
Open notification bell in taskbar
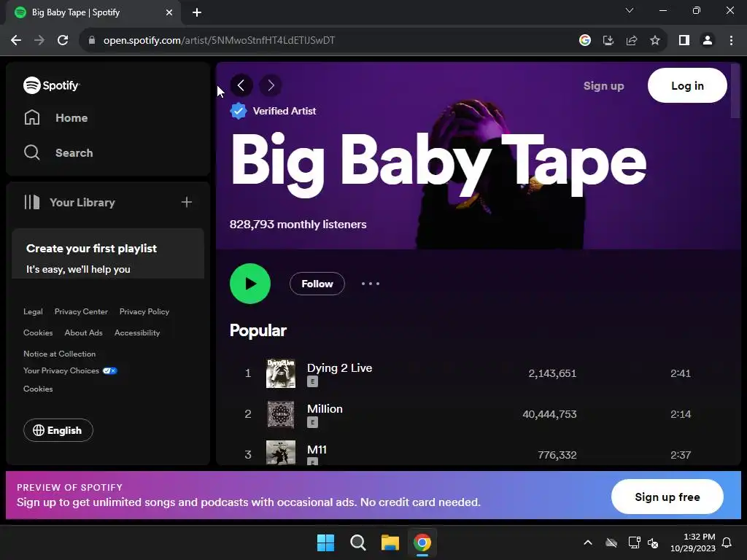(727, 542)
